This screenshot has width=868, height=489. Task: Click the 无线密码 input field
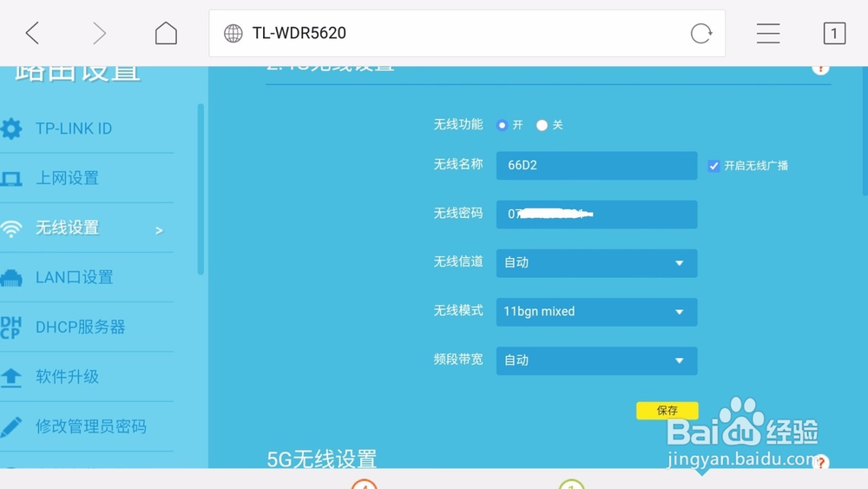click(597, 215)
